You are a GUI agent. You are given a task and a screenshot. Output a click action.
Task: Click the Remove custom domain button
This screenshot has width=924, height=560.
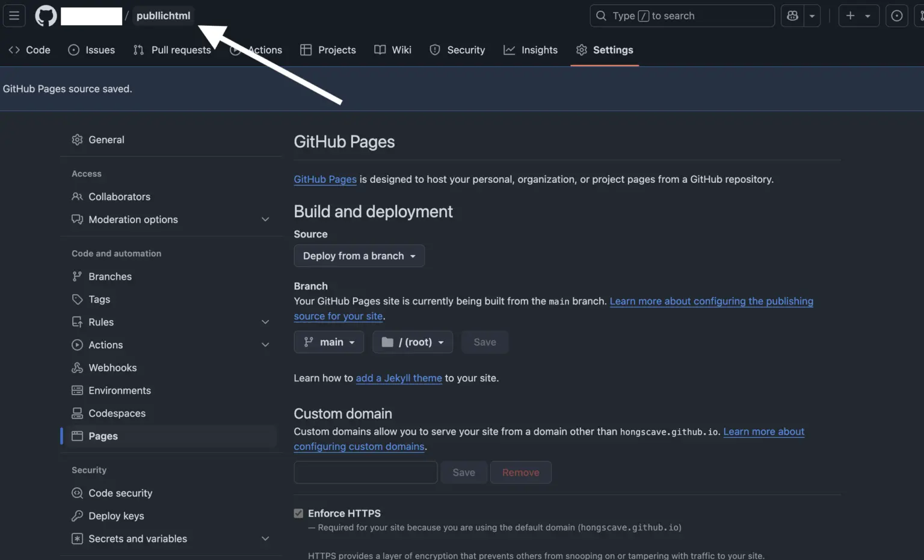(x=520, y=472)
